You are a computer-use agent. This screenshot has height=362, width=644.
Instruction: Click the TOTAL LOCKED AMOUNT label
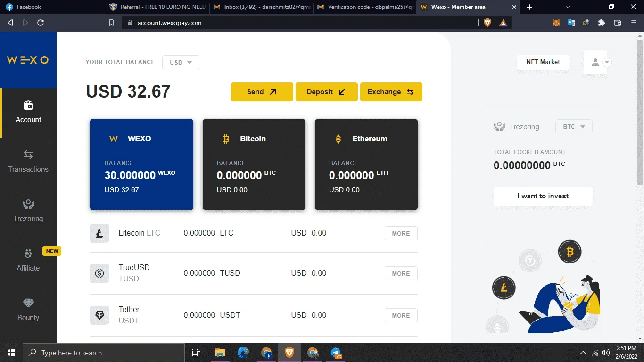point(529,152)
